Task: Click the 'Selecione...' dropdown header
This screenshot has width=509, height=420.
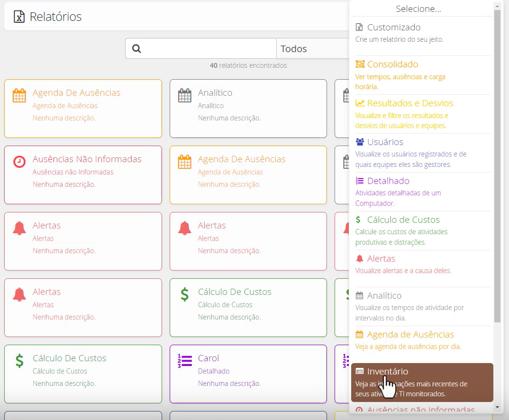Action: 418,9
